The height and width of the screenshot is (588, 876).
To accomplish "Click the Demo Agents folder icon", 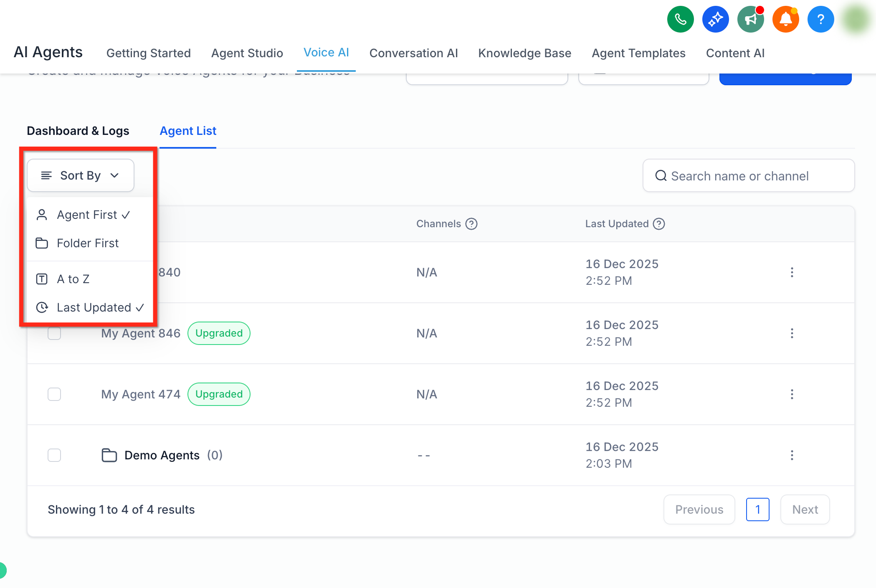I will [109, 455].
